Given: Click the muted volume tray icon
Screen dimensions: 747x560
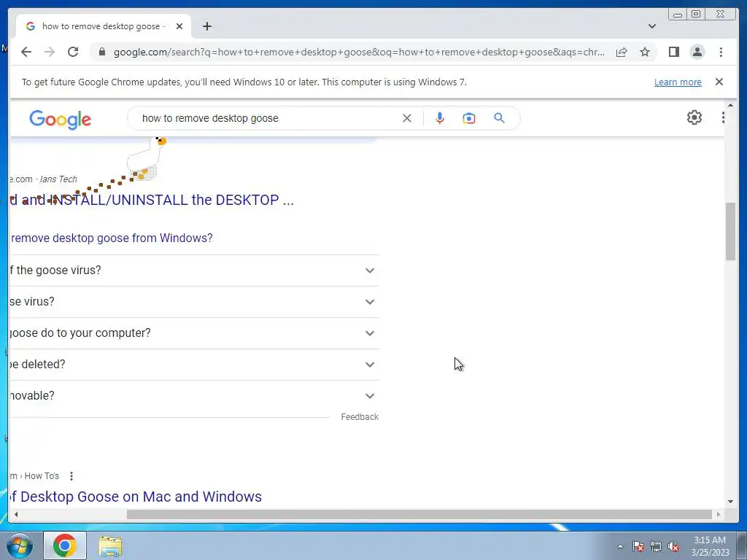Looking at the screenshot, I should tap(673, 546).
